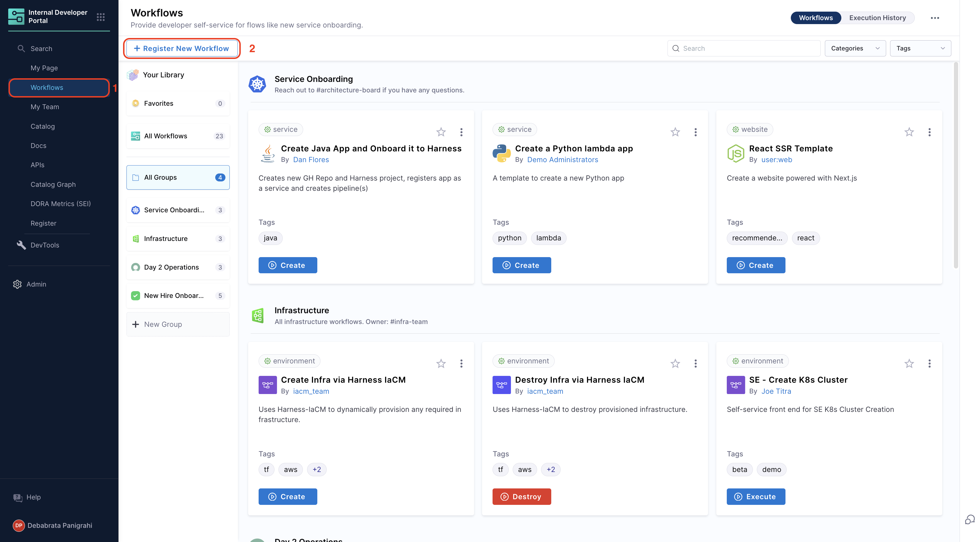Open the top-right page options ellipsis

(x=935, y=18)
